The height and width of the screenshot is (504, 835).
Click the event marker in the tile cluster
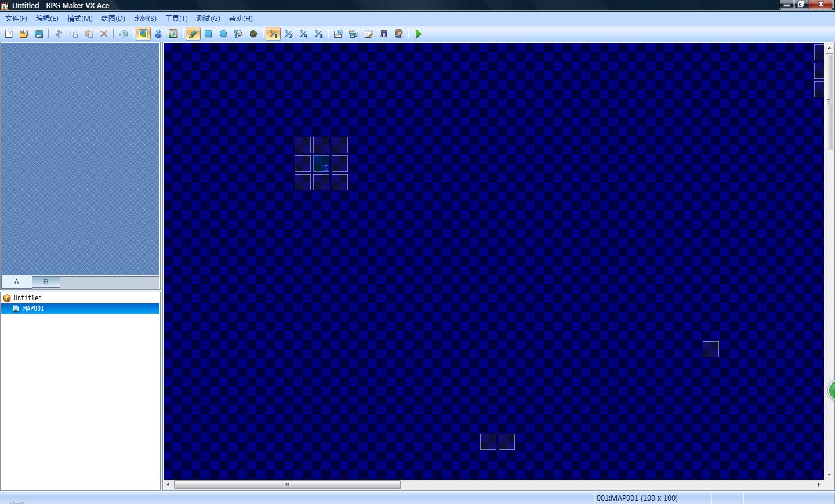point(321,164)
